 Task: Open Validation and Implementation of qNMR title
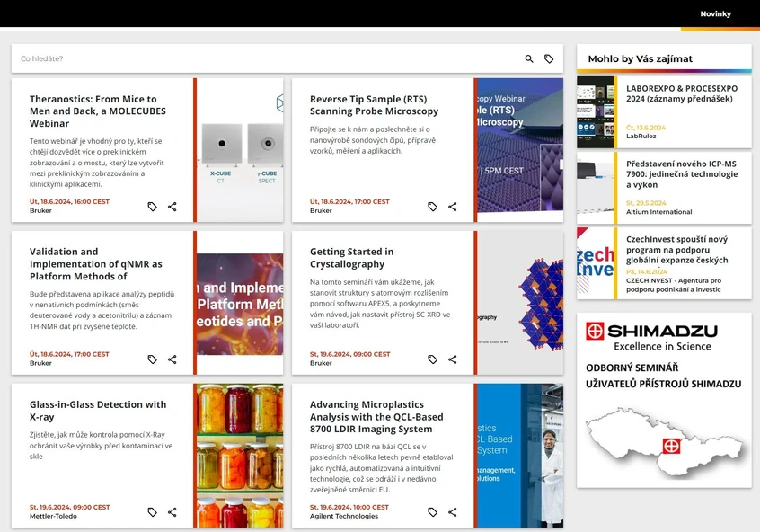[x=95, y=264]
